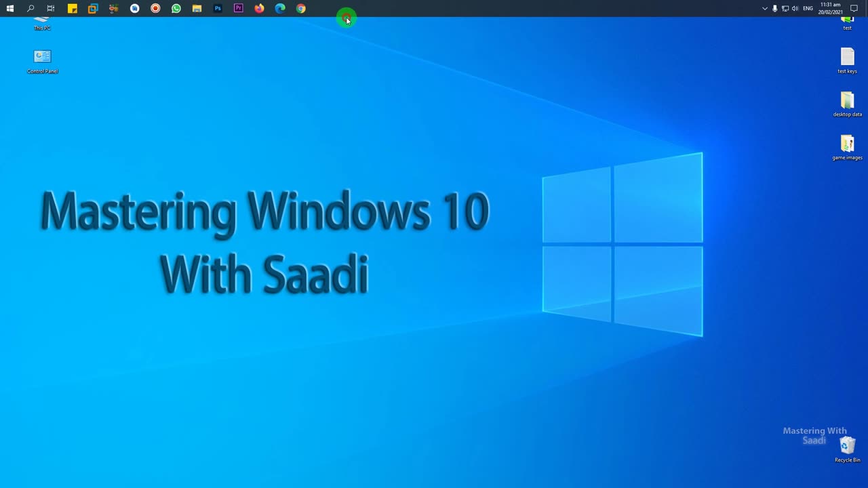Launch Google Chrome from the taskbar

301,8
